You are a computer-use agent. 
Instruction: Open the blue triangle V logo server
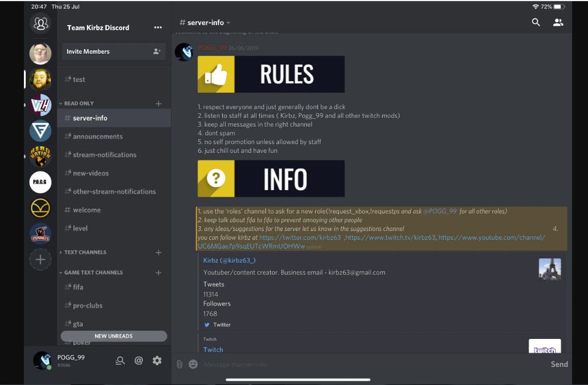pyautogui.click(x=40, y=131)
